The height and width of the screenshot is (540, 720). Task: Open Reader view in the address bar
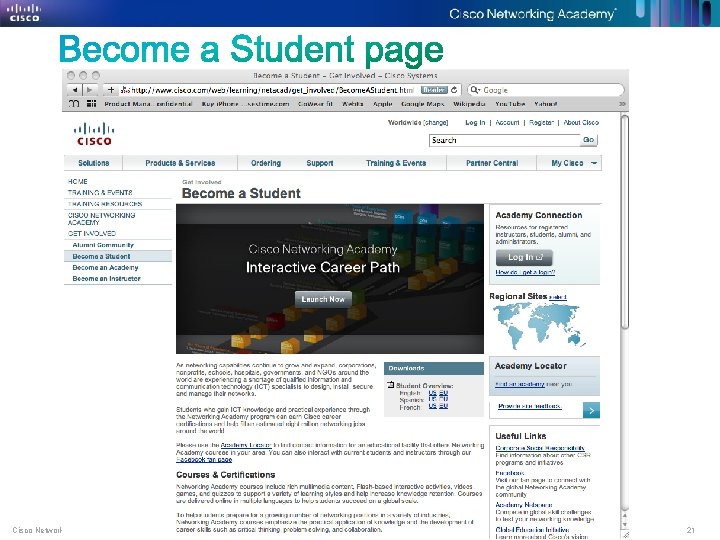click(x=433, y=90)
